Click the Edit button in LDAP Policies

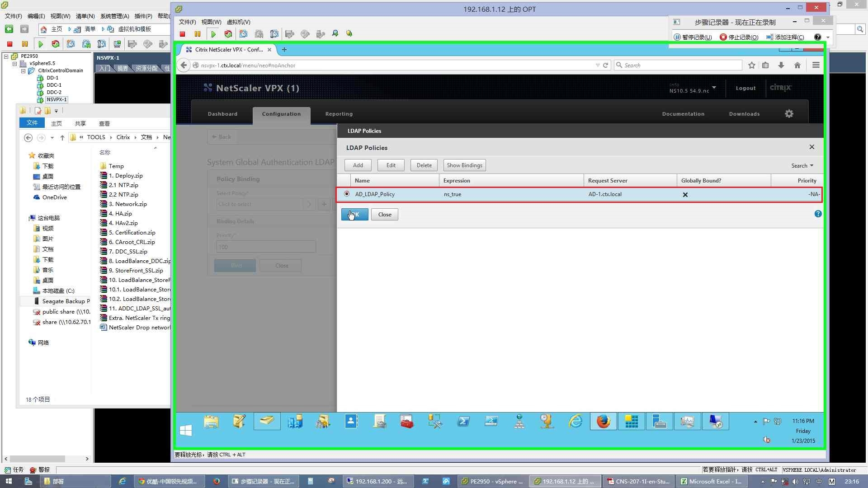tap(391, 165)
